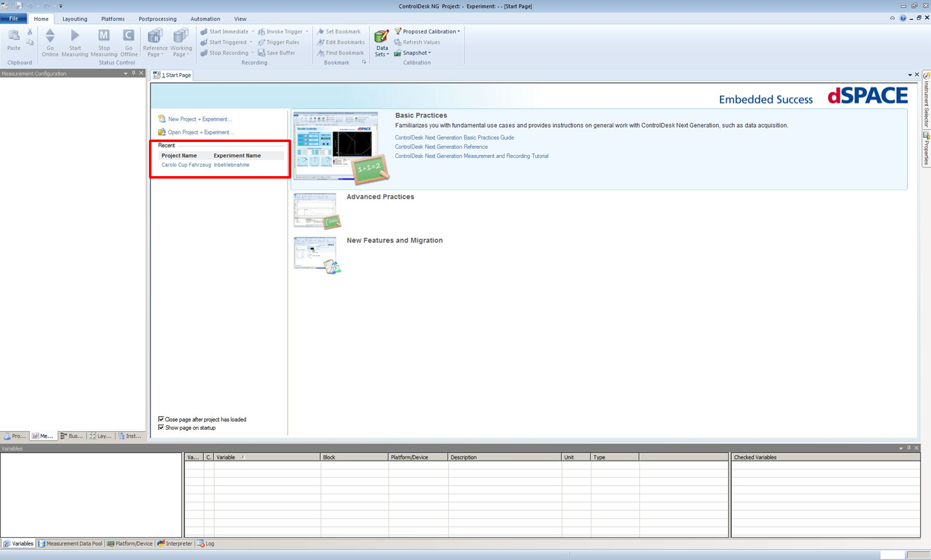
Task: Open the Advanced Practices thumbnail
Action: (317, 211)
